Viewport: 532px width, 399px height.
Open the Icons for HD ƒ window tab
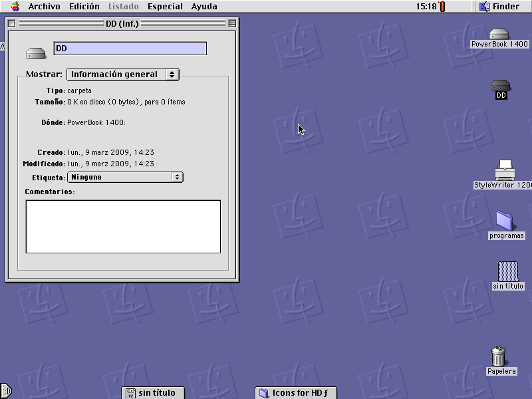point(296,393)
